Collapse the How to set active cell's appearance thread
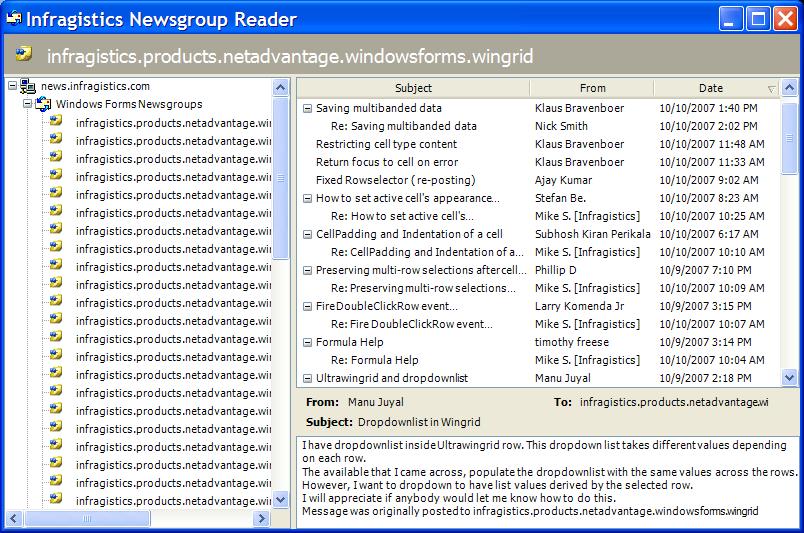This screenshot has width=804, height=533. click(307, 199)
